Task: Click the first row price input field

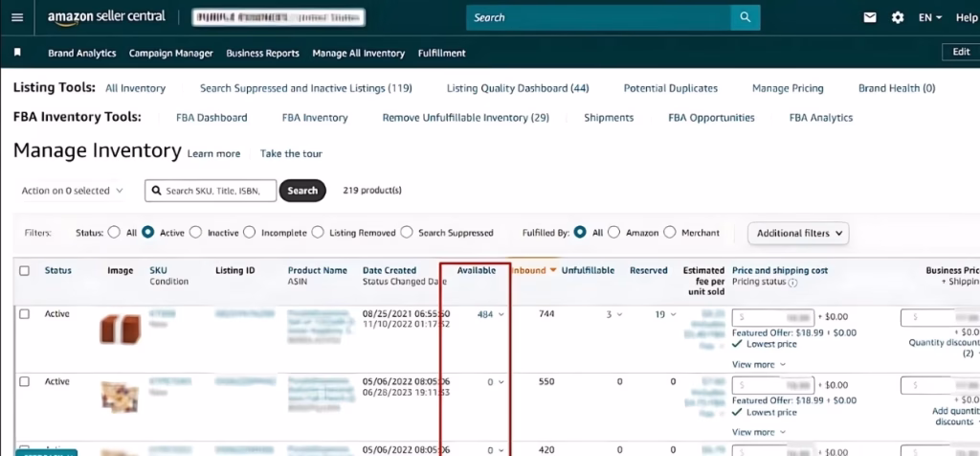Action: point(773,317)
